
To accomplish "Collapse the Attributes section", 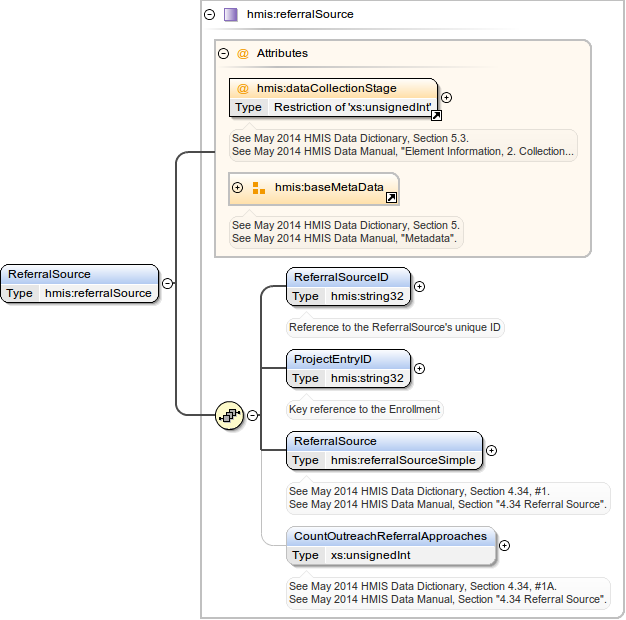I will coord(223,53).
